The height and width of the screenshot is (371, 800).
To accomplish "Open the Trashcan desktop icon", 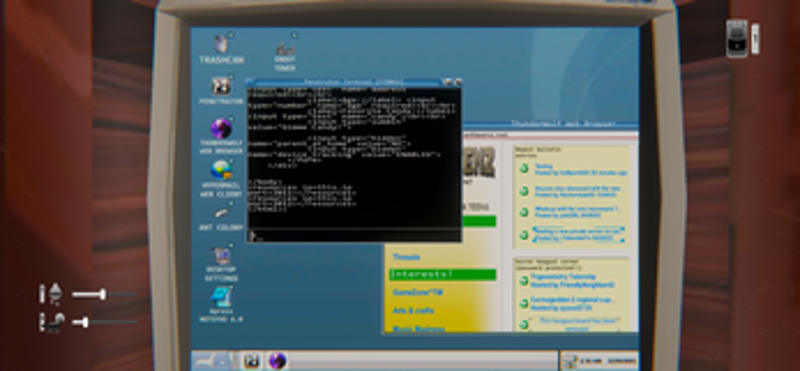I will [221, 49].
